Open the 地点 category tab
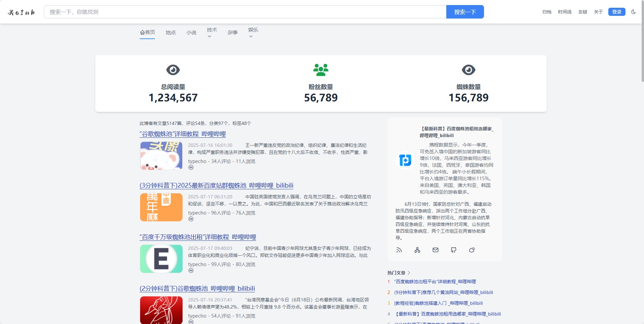Image resolution: width=644 pixels, height=324 pixels. click(171, 33)
